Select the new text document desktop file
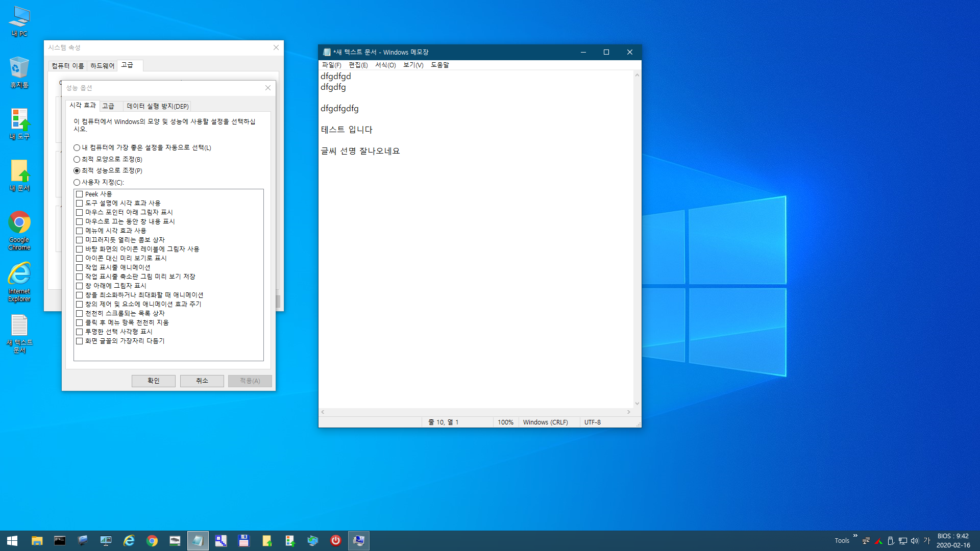980x551 pixels. tap(19, 334)
